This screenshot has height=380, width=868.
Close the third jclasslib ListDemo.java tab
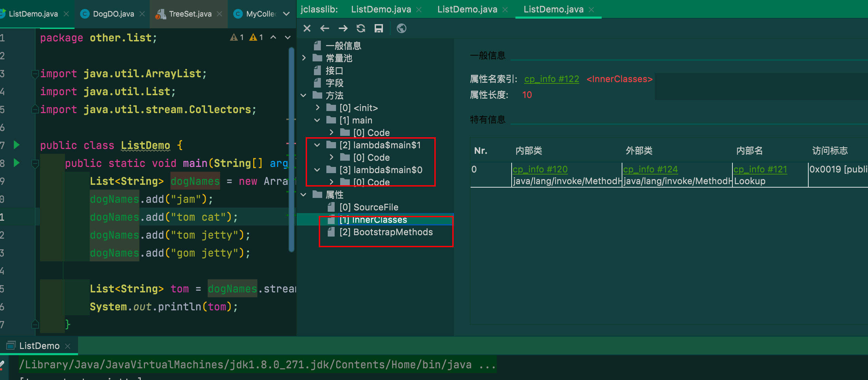tap(591, 10)
